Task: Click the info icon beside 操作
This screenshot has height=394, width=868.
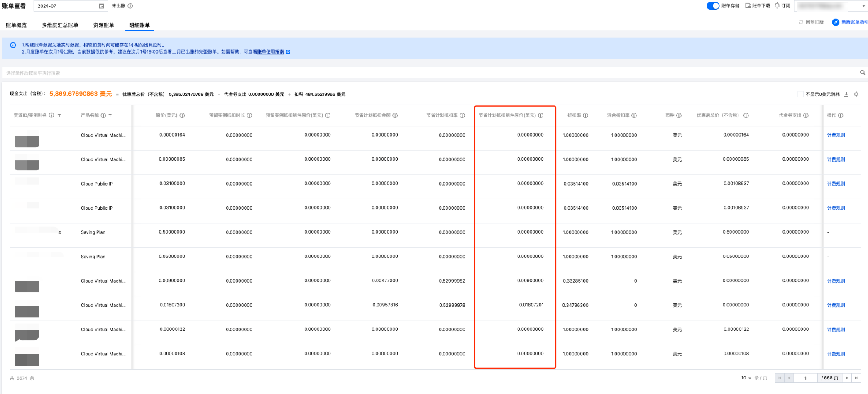Action: 841,115
